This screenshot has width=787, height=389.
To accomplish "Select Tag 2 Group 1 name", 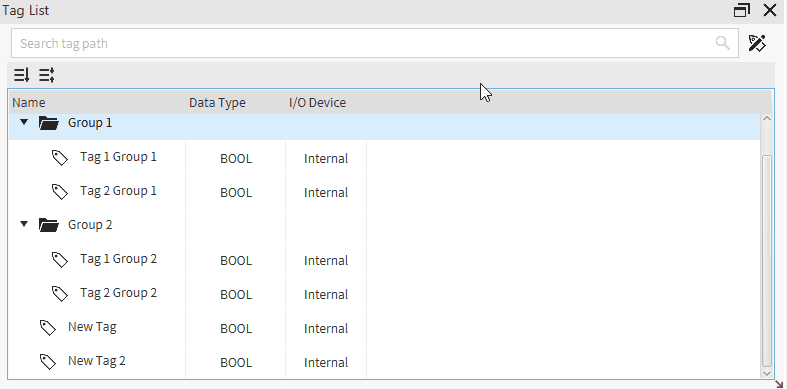I will (x=118, y=191).
